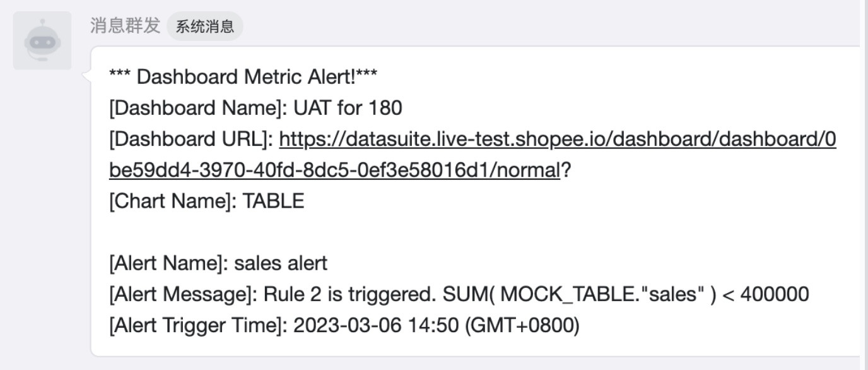Screen dimensions: 868x370
Task: Click the 系统消息 tag badge
Action: (205, 27)
